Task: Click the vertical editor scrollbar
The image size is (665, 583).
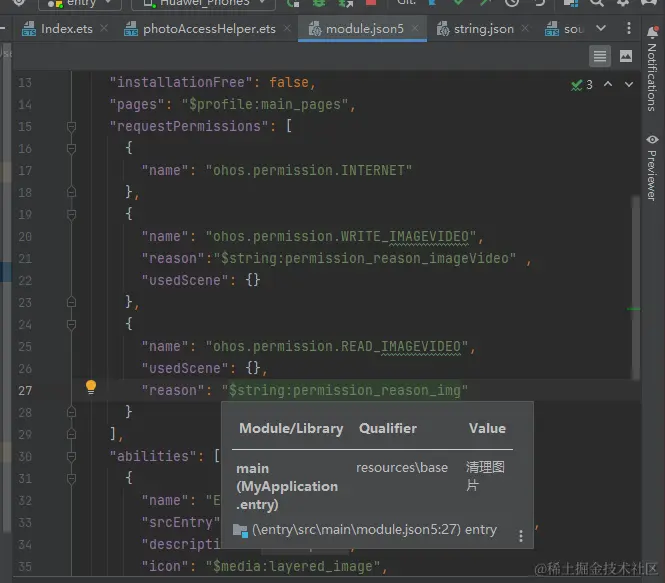Action: coord(635,287)
